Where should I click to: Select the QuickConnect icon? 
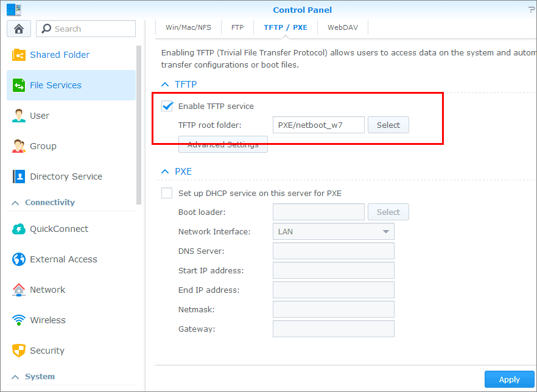click(x=18, y=229)
